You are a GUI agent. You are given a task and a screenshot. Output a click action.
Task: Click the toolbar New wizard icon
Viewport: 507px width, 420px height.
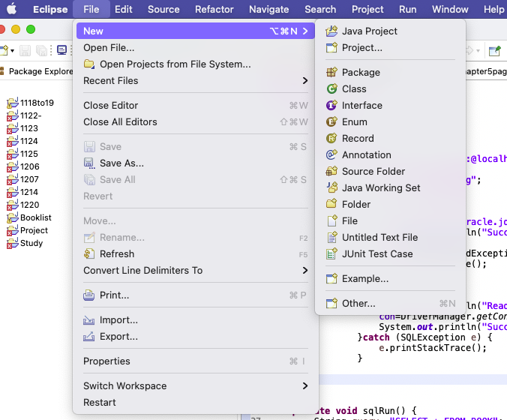4,50
